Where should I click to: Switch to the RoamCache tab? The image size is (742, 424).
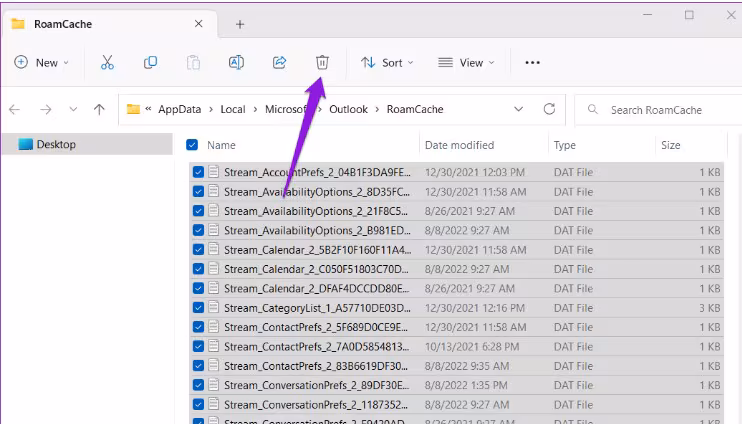click(x=110, y=24)
